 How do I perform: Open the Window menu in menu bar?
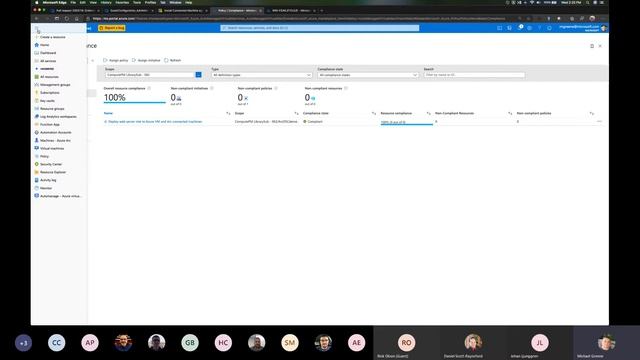pyautogui.click(x=175, y=2)
